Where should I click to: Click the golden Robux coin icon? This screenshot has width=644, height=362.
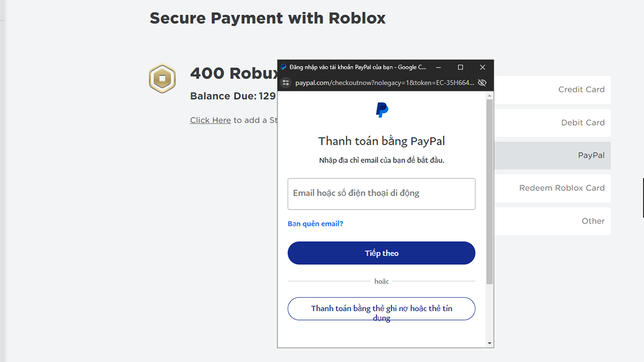(162, 78)
